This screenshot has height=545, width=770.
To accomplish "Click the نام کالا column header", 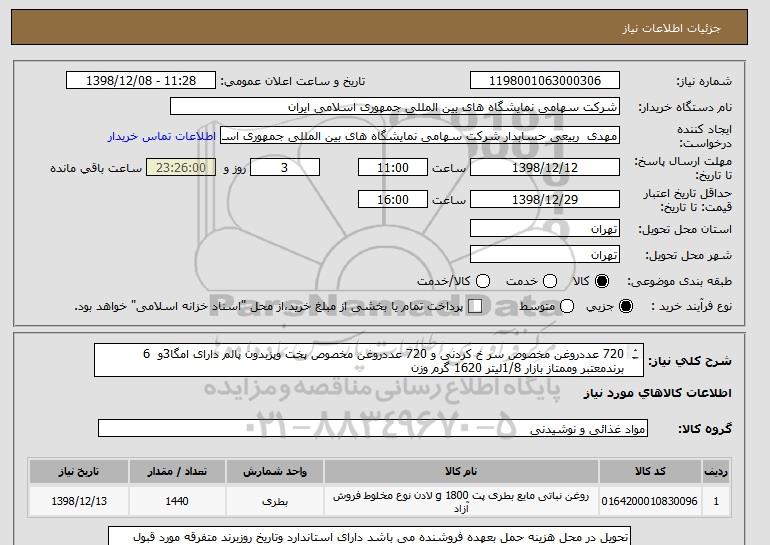I will point(461,471).
